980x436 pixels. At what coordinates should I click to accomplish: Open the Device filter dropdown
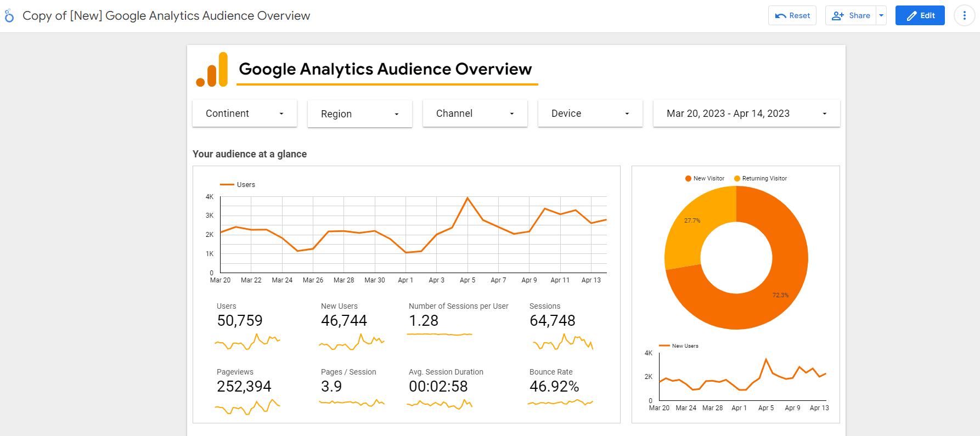[590, 114]
